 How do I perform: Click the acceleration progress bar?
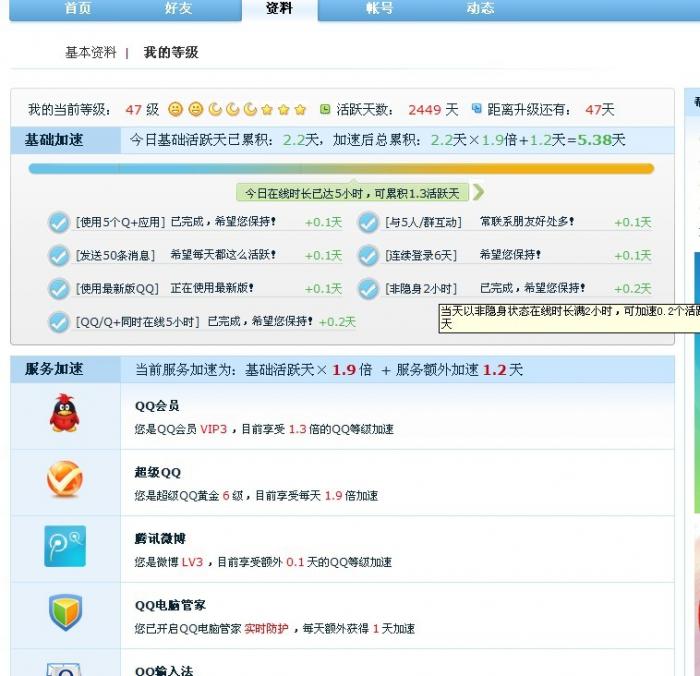[342, 168]
